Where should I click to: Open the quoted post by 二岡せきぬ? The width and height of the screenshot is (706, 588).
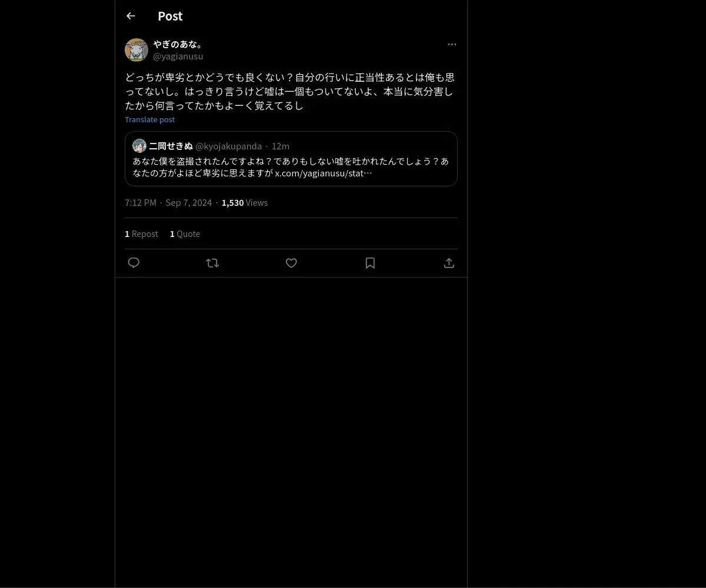[291, 159]
